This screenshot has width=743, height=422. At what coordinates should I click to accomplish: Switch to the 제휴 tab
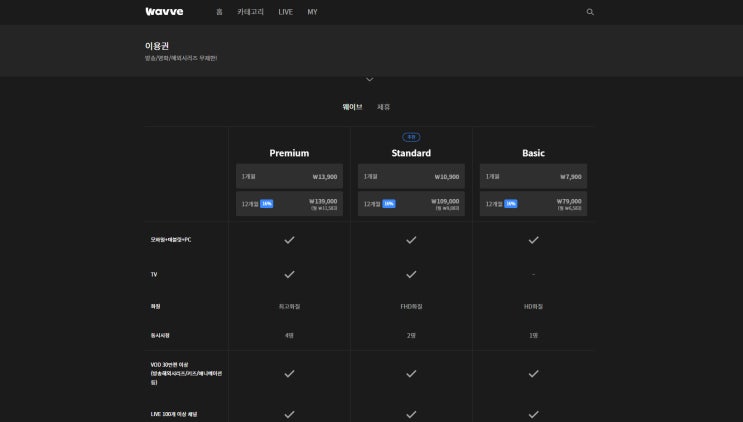[x=383, y=107]
